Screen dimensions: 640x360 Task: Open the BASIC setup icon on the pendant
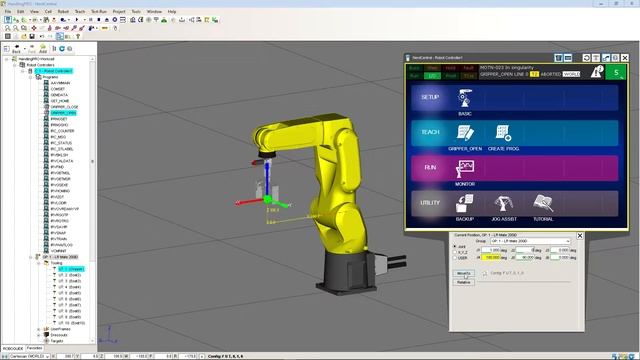(x=464, y=99)
